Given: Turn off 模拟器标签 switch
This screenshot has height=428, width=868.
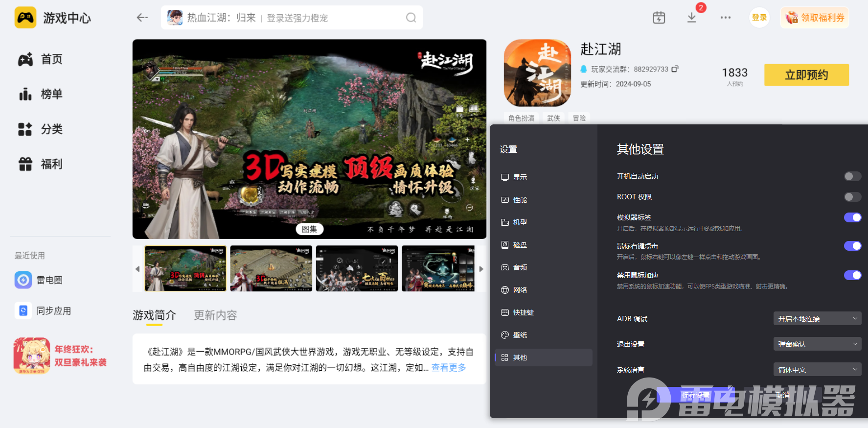Looking at the screenshot, I should pyautogui.click(x=852, y=217).
